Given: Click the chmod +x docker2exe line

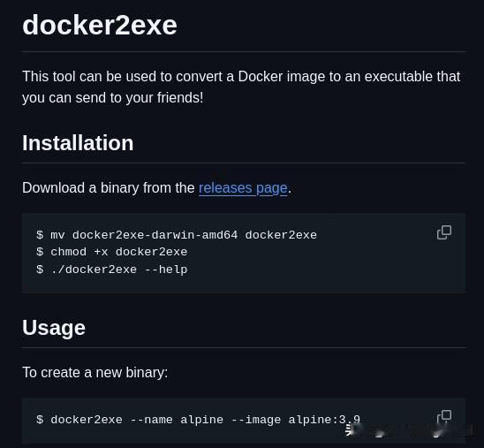Looking at the screenshot, I should [x=112, y=252].
